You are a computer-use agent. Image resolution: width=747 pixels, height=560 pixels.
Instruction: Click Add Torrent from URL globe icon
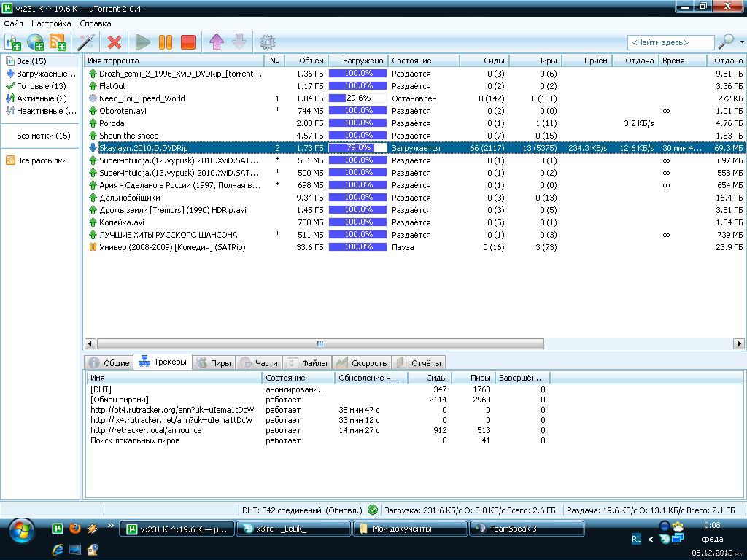pos(35,42)
